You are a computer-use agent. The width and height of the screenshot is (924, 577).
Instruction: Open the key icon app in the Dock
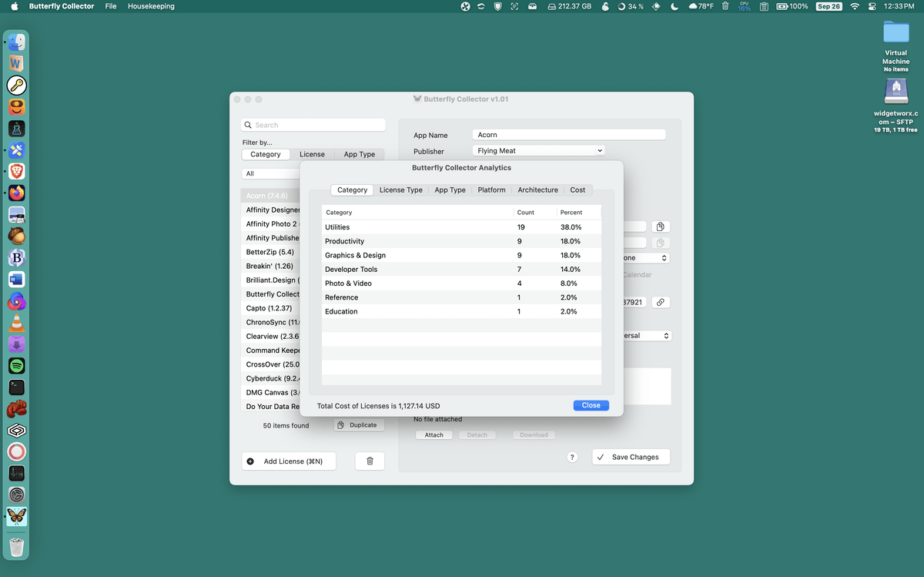pos(17,85)
